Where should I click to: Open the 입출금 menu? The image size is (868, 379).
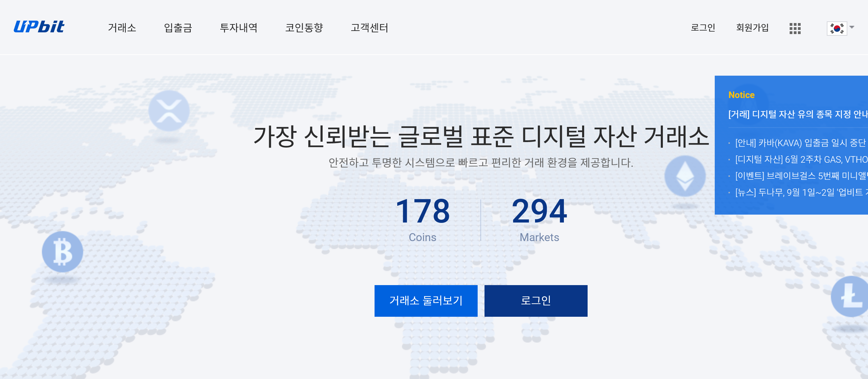point(178,28)
